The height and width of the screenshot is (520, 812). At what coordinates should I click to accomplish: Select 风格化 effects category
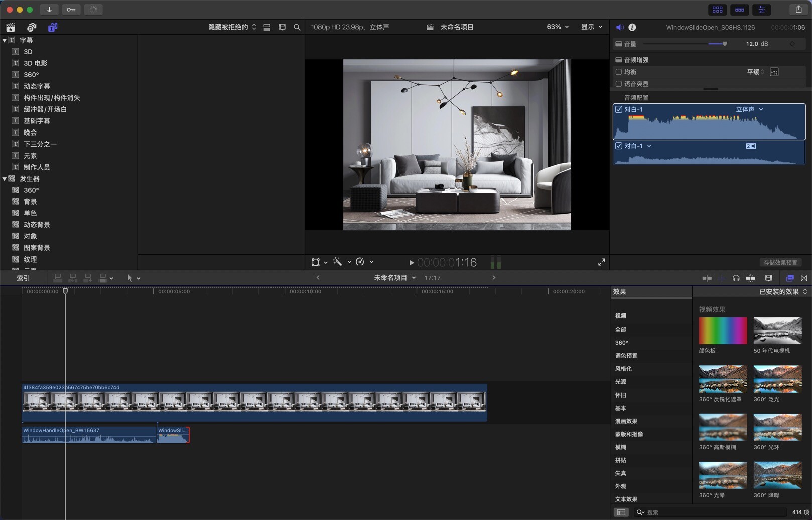click(x=623, y=369)
